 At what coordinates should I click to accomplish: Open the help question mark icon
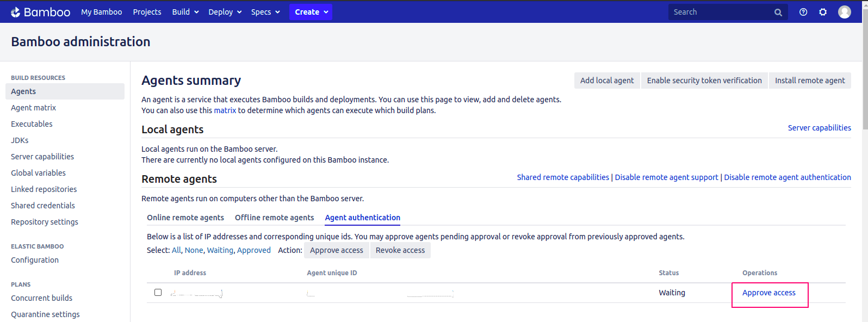tap(803, 12)
